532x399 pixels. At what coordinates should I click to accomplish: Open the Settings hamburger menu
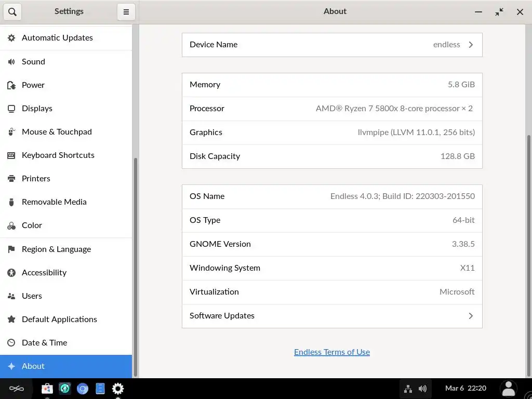[126, 12]
